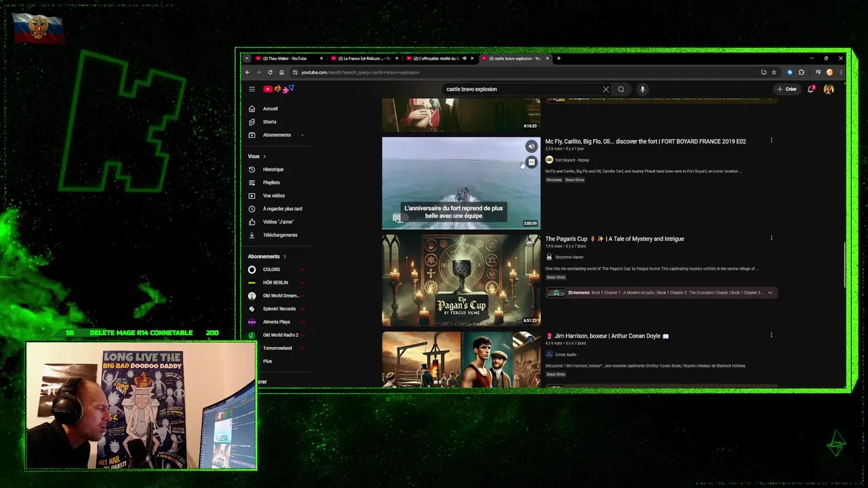Screen dimensions: 868x488
Task: Unmute the Fort Boyard video preview
Action: [x=532, y=146]
